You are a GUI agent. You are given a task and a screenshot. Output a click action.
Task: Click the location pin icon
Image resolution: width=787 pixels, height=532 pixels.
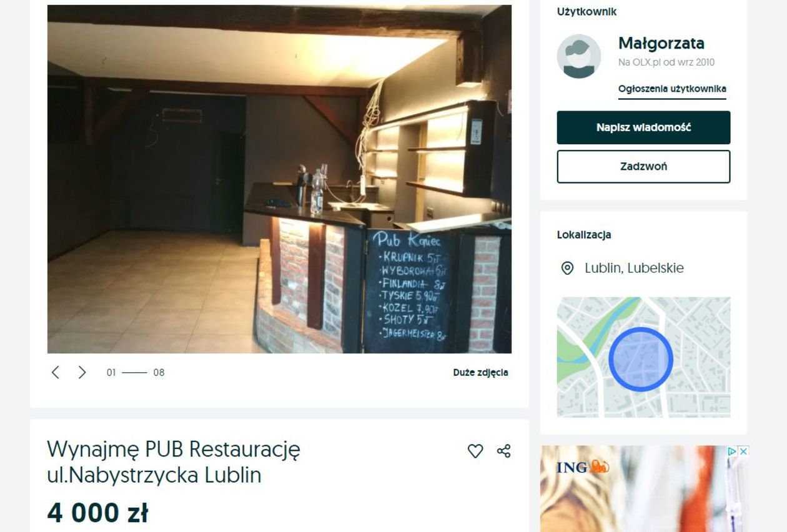(567, 268)
